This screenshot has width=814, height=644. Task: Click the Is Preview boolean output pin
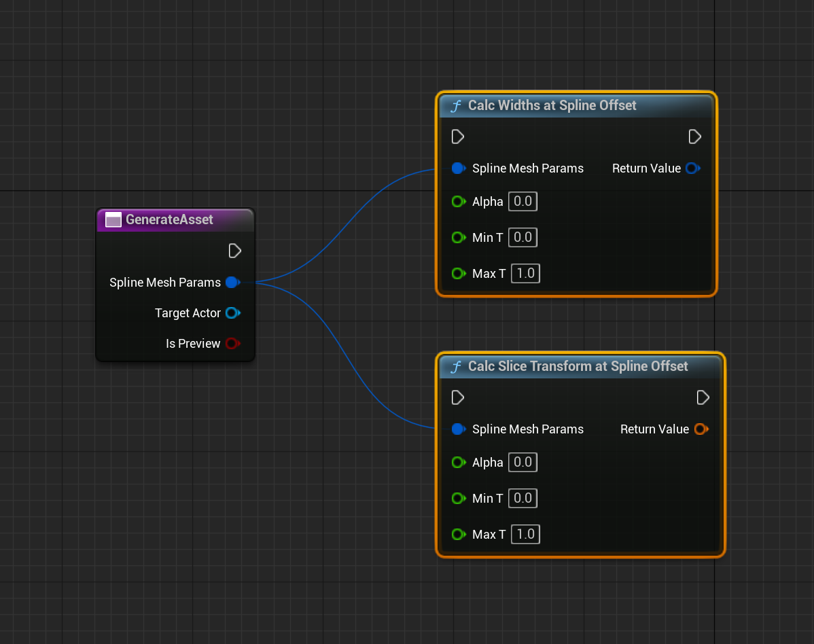(233, 344)
